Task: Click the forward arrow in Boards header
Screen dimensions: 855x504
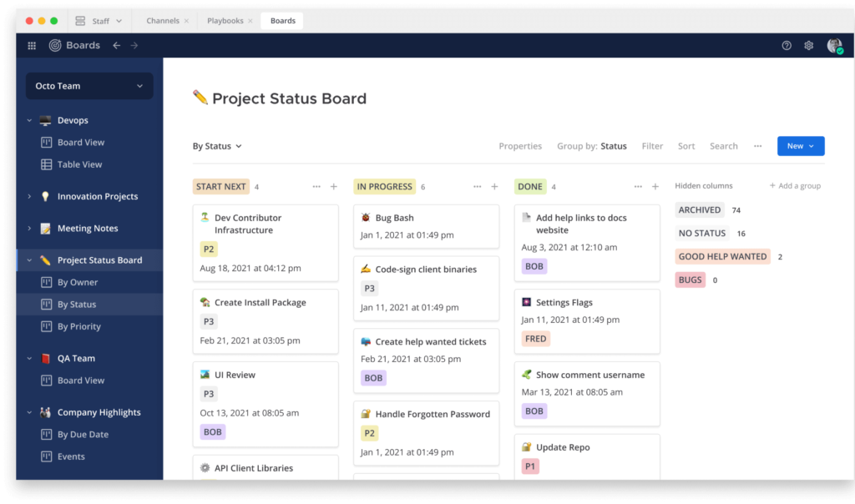Action: coord(135,45)
